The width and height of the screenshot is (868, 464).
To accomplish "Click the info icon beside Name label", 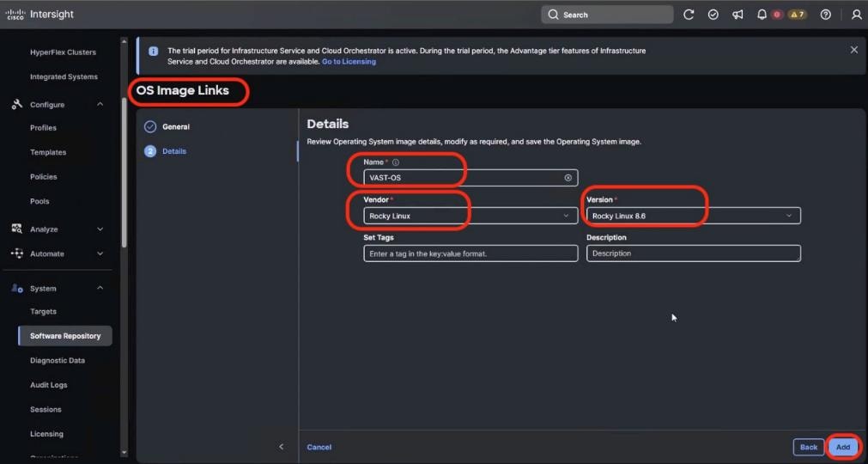I will 395,162.
